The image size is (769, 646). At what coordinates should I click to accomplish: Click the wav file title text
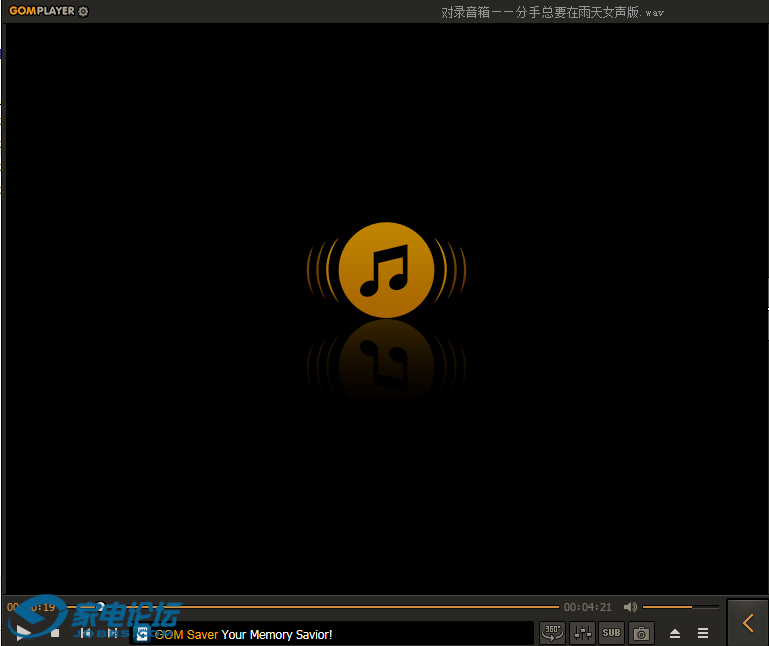pos(552,12)
